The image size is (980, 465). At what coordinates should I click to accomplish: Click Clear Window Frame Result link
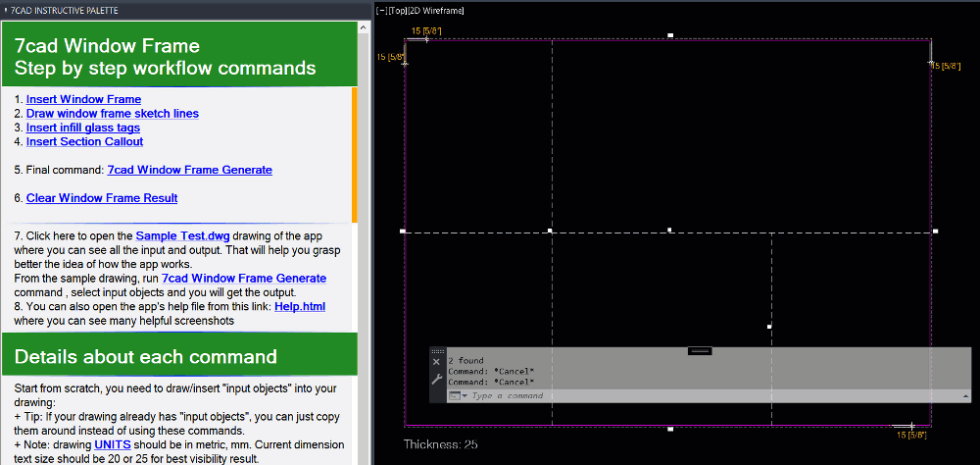[x=102, y=198]
